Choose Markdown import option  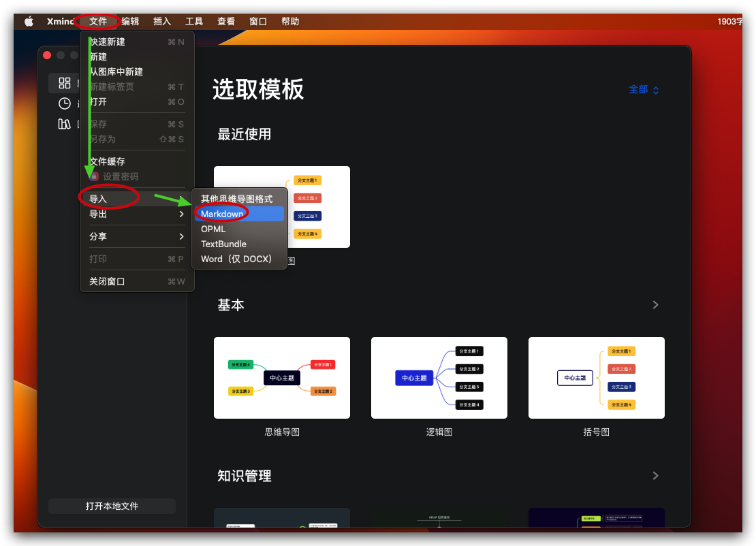click(x=239, y=214)
